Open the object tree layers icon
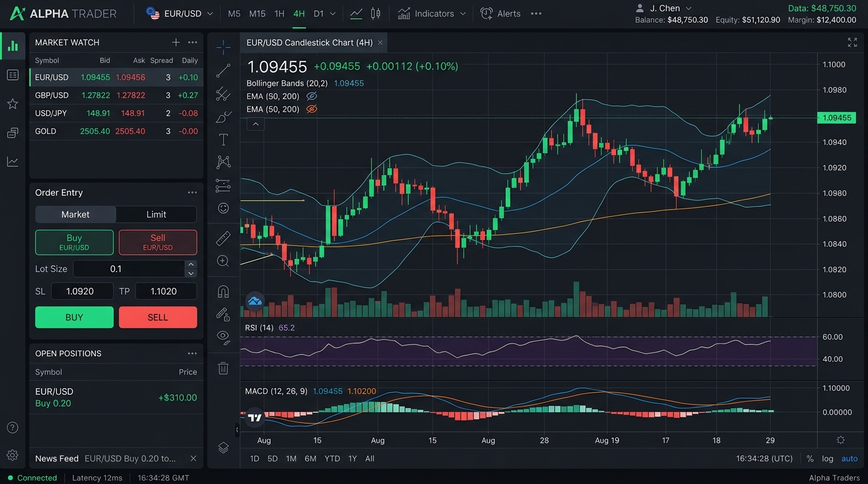 click(x=223, y=447)
